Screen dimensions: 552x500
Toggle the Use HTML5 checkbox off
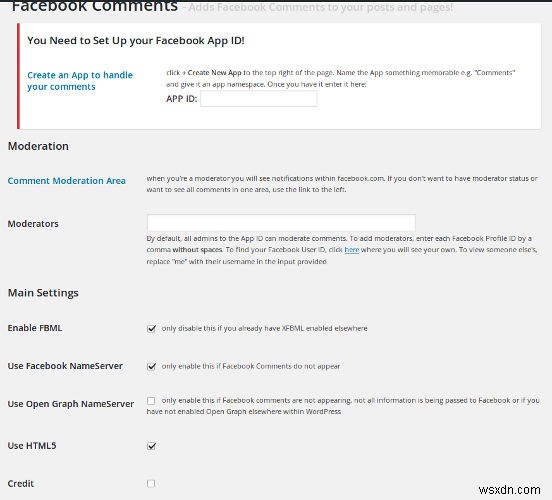click(151, 446)
